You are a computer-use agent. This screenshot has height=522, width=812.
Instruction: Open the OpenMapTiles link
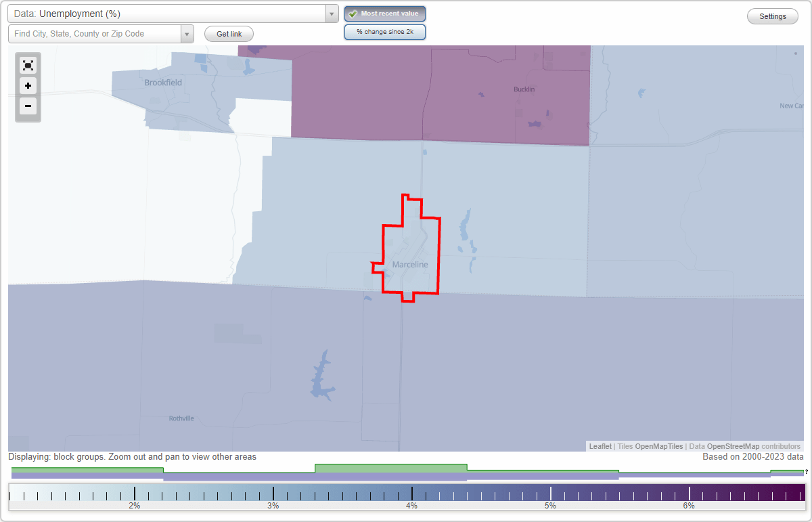point(659,446)
